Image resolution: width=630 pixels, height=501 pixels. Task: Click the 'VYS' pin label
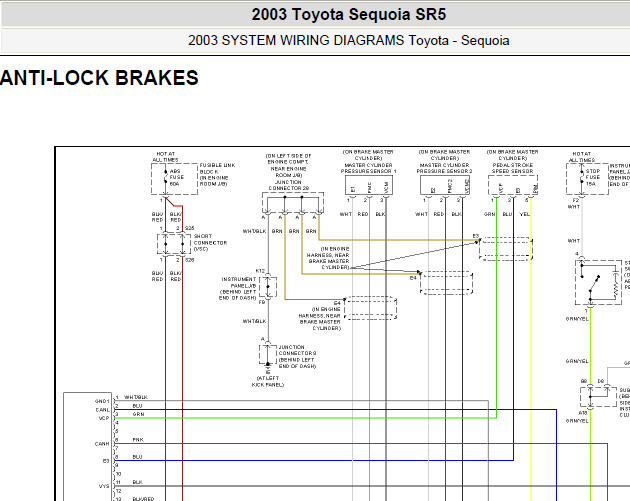(104, 486)
